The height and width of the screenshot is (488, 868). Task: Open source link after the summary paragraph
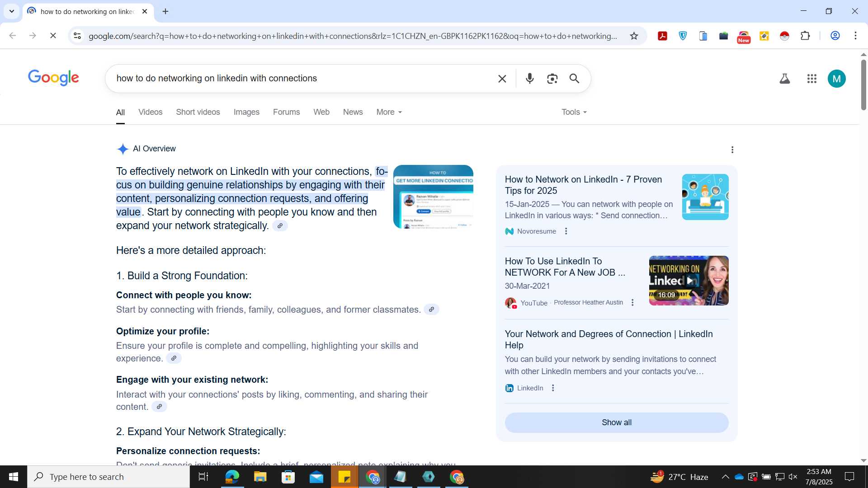pos(280,226)
